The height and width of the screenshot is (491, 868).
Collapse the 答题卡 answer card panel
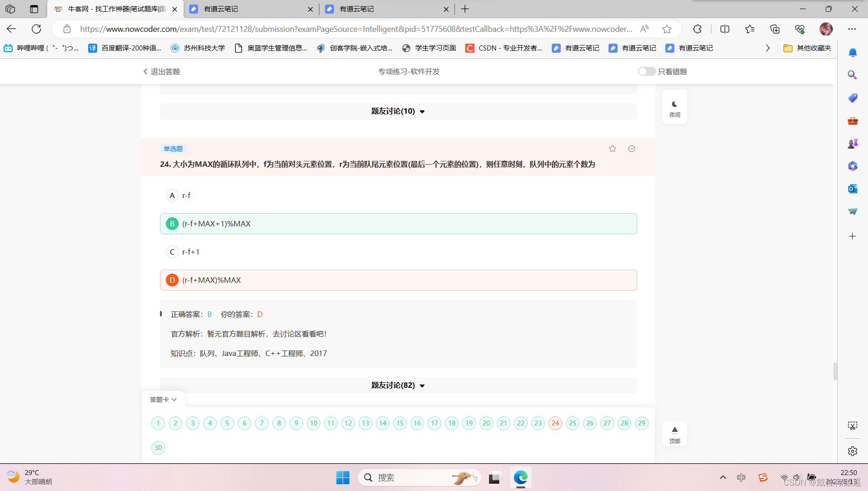pyautogui.click(x=163, y=399)
